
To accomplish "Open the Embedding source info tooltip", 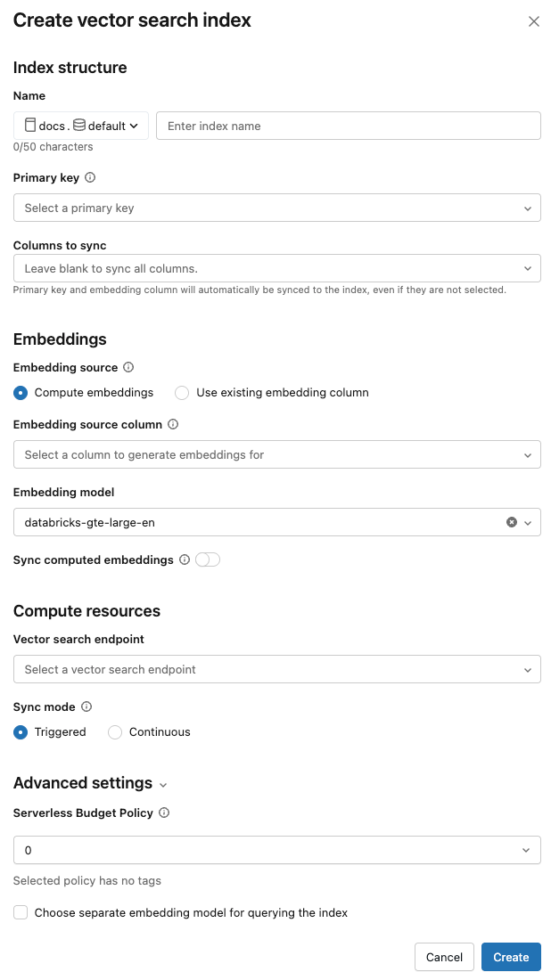I will click(127, 367).
